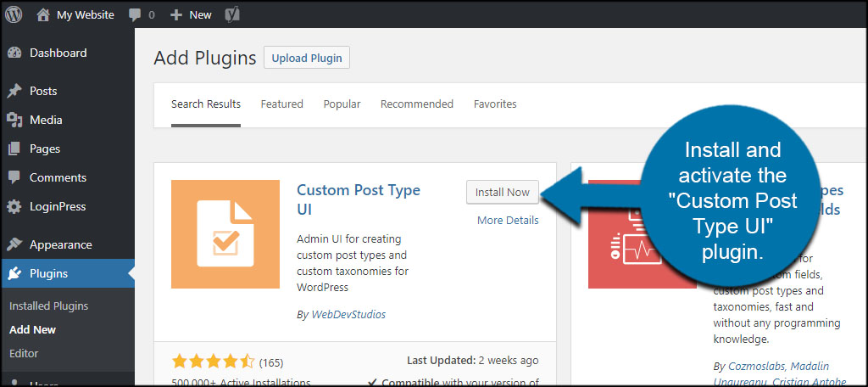Select the Plugins menu item
868x387 pixels.
coord(67,273)
